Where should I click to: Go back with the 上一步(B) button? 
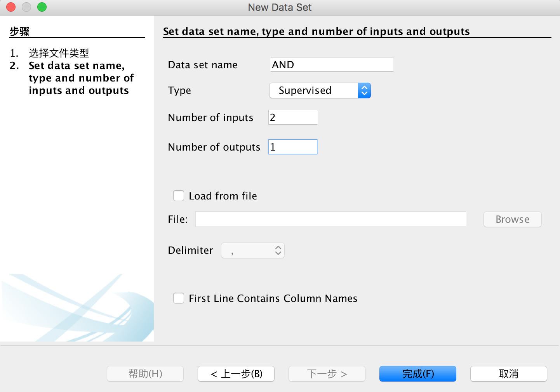click(236, 374)
